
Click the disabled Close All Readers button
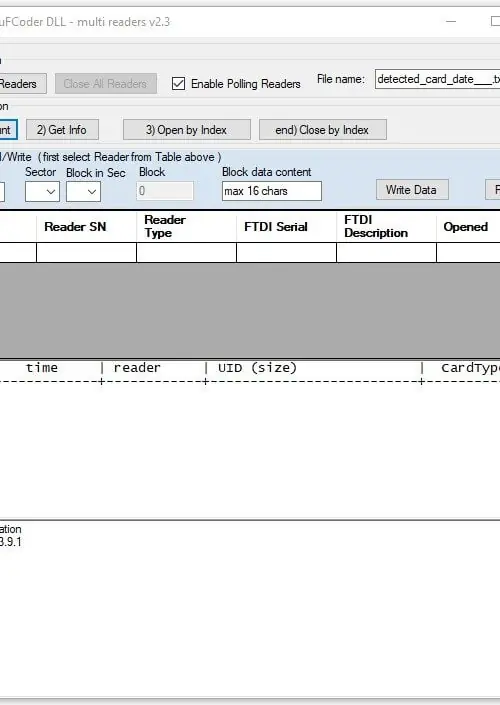click(106, 84)
